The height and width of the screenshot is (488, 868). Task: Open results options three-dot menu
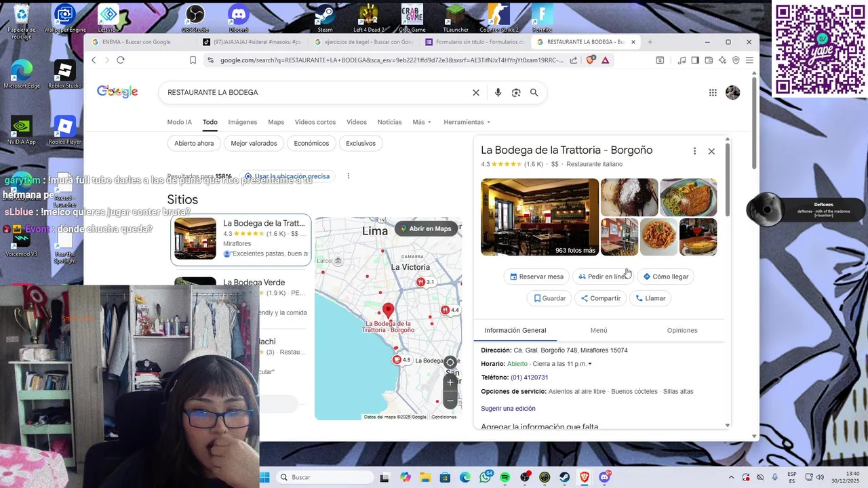349,176
